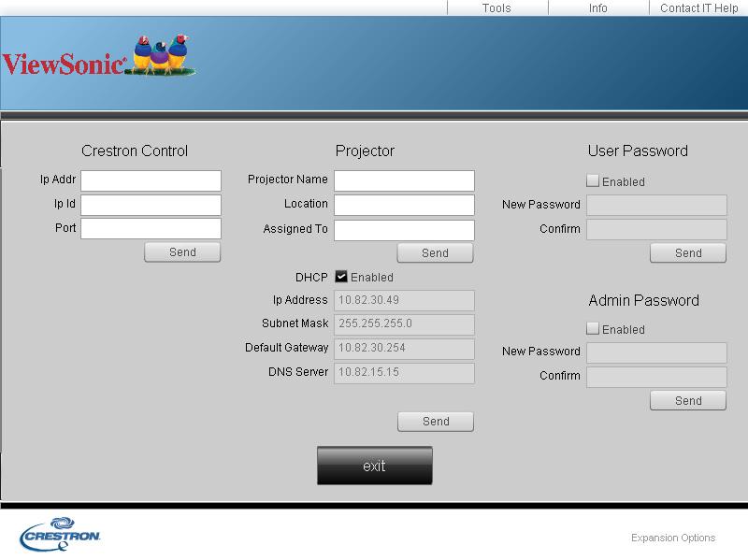Screen dimensions: 748x560
Task: Open the Info tab
Action: 598,7
